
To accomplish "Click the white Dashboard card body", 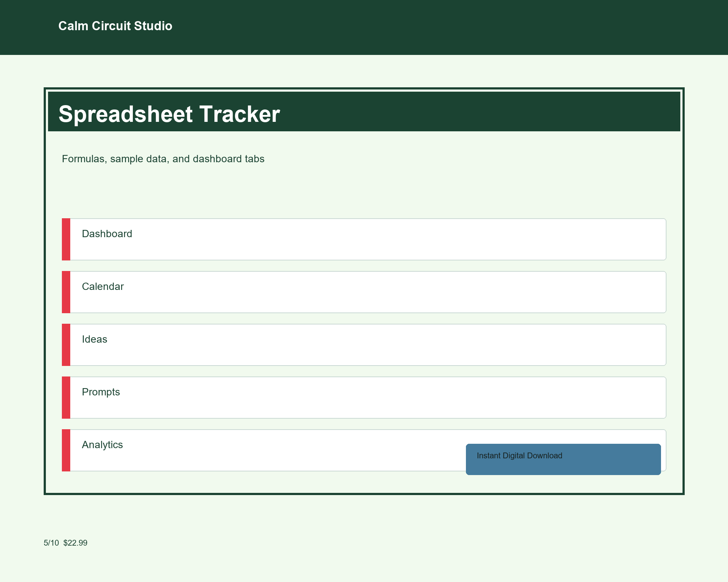I will click(x=364, y=239).
